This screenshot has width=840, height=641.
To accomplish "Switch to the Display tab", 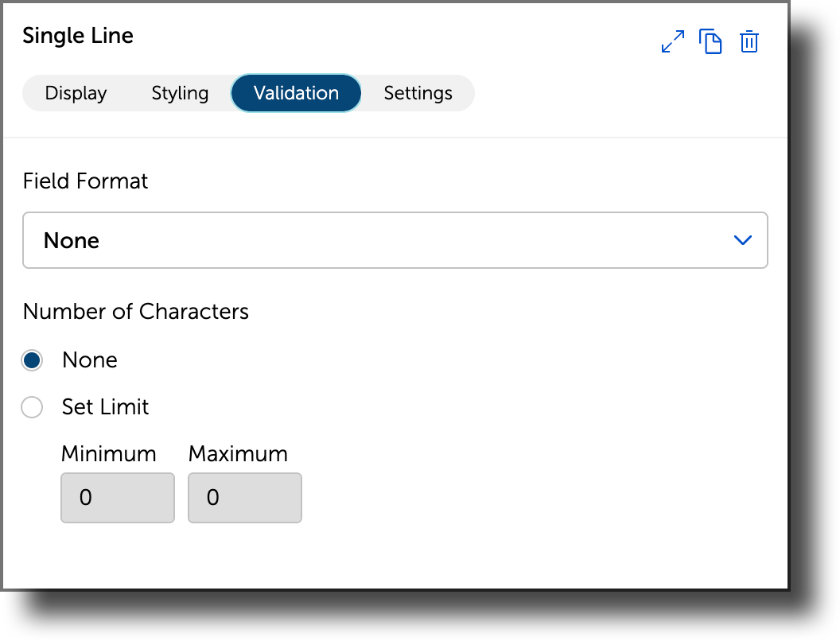I will pos(76,93).
